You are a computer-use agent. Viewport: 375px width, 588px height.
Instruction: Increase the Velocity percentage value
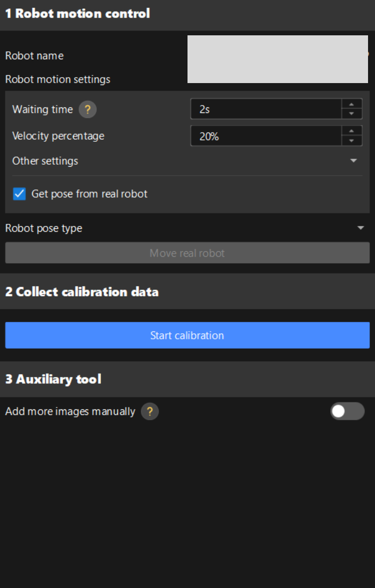coord(352,131)
